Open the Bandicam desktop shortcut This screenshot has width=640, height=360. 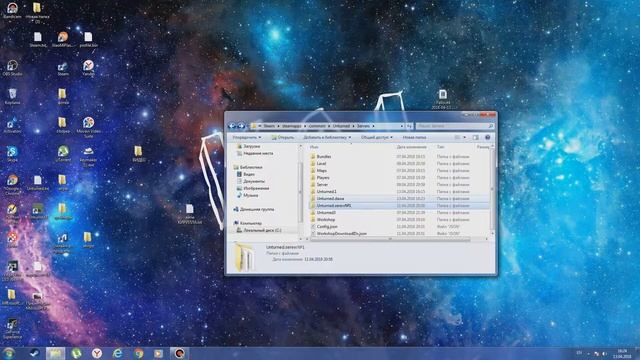click(x=12, y=10)
